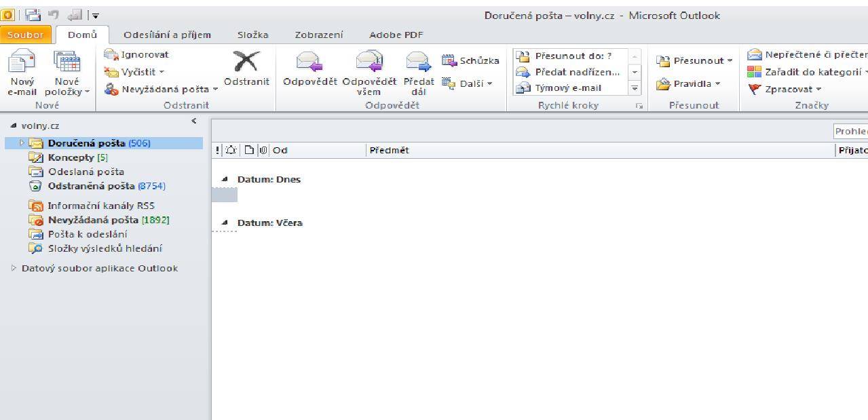The height and width of the screenshot is (420, 868).
Task: Select Složky výsledků hledání
Action: pyautogui.click(x=96, y=248)
